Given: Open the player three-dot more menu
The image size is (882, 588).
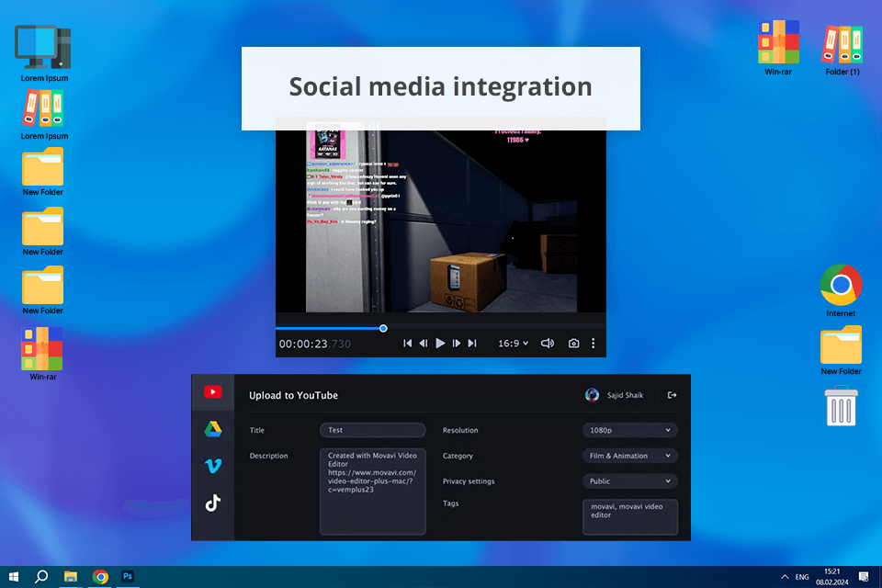Looking at the screenshot, I should click(x=593, y=344).
